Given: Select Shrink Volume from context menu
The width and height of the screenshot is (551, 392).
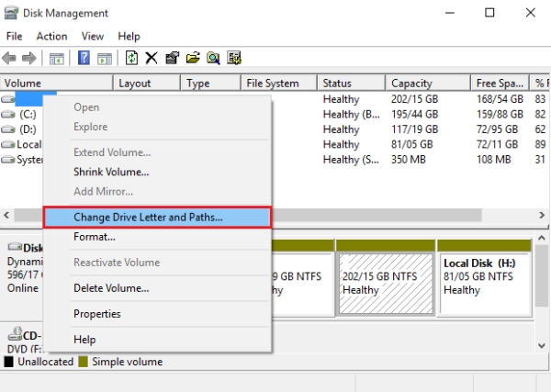Looking at the screenshot, I should tap(111, 172).
